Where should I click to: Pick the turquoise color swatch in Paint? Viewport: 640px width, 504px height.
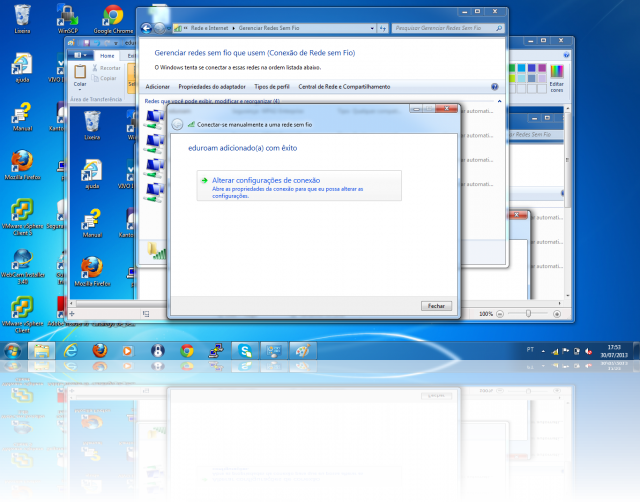(522, 68)
